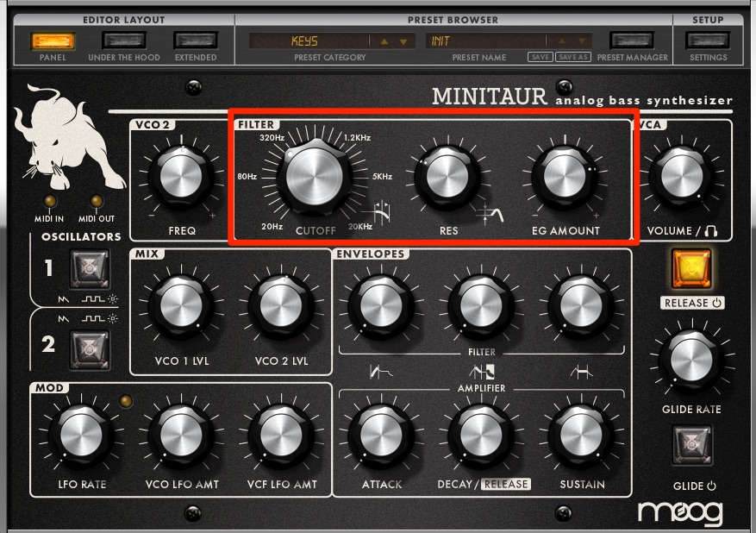Click the decay/release curve icon between envelopes
756x533 pixels.
(x=482, y=372)
